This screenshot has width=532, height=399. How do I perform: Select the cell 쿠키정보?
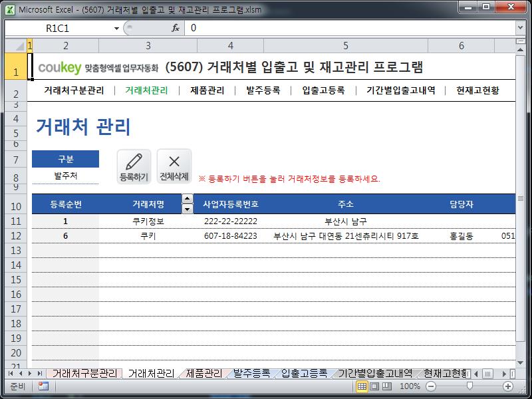148,221
